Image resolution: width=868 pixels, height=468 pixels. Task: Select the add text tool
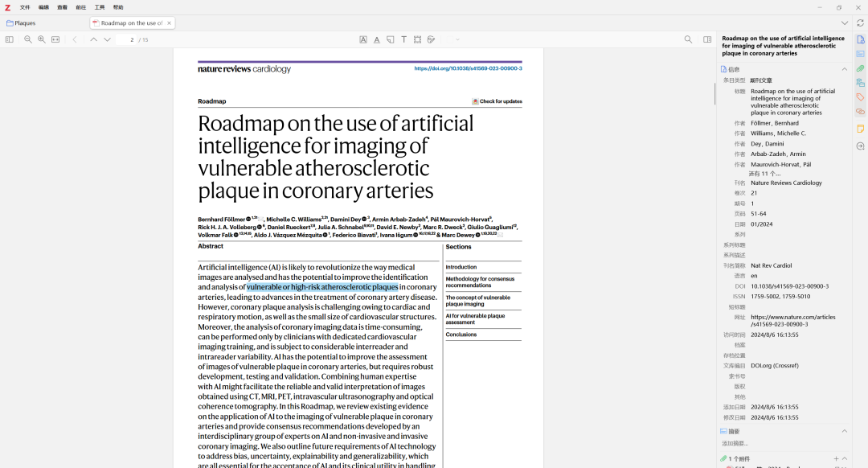[x=404, y=39]
